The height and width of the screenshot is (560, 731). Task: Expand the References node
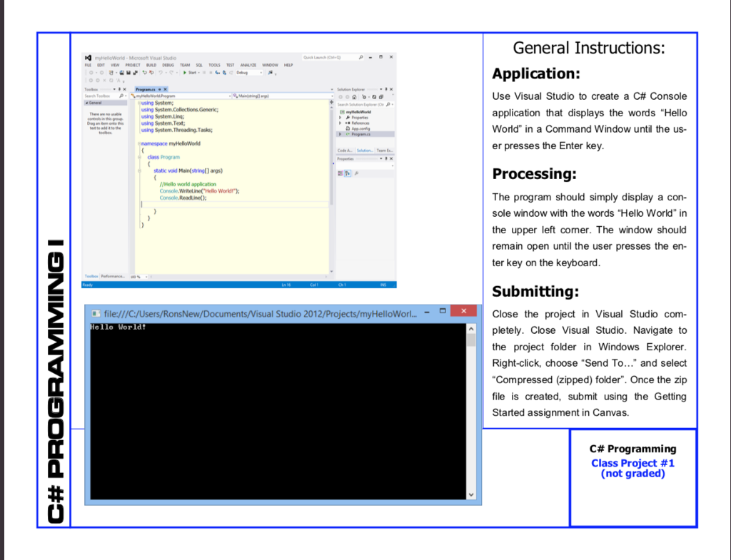point(340,123)
